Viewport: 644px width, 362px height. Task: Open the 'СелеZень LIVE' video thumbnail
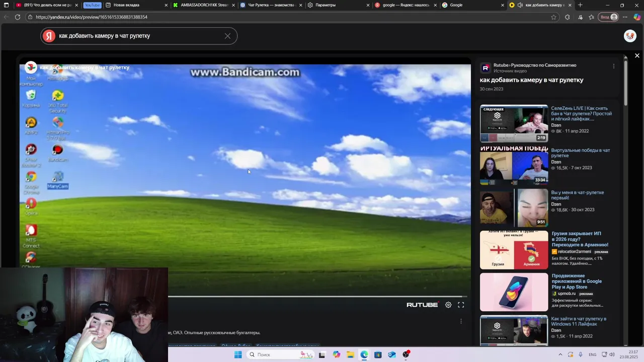[514, 124]
